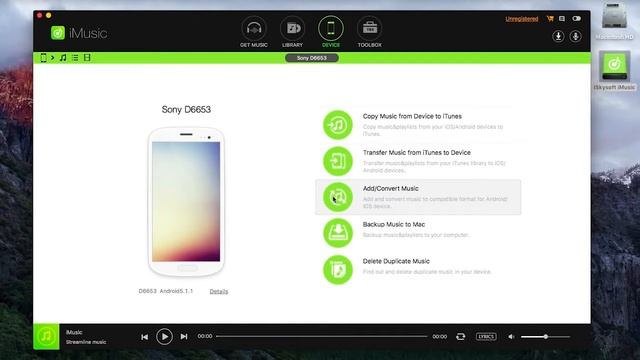Click the 'iMusic' track title in player
Image resolution: width=640 pixels, height=360 pixels.
(x=74, y=332)
